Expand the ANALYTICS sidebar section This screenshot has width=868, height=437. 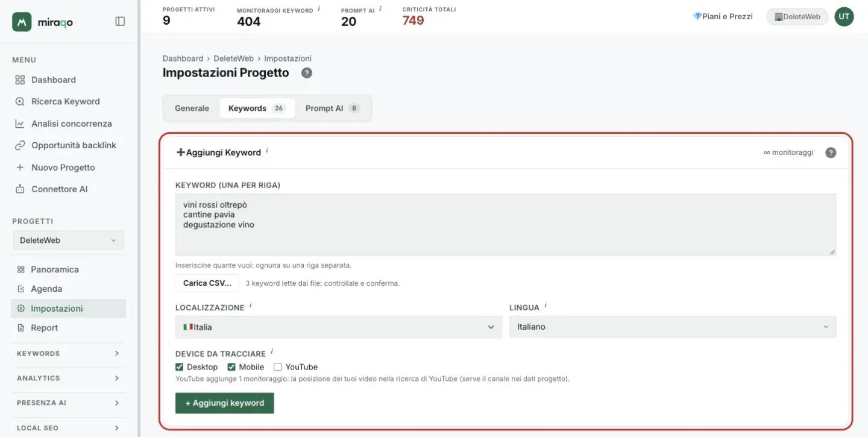point(68,379)
